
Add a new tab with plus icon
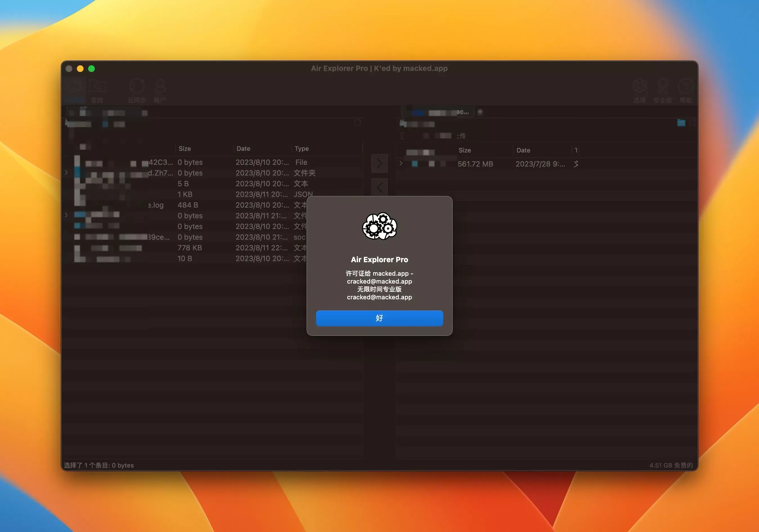tap(480, 112)
